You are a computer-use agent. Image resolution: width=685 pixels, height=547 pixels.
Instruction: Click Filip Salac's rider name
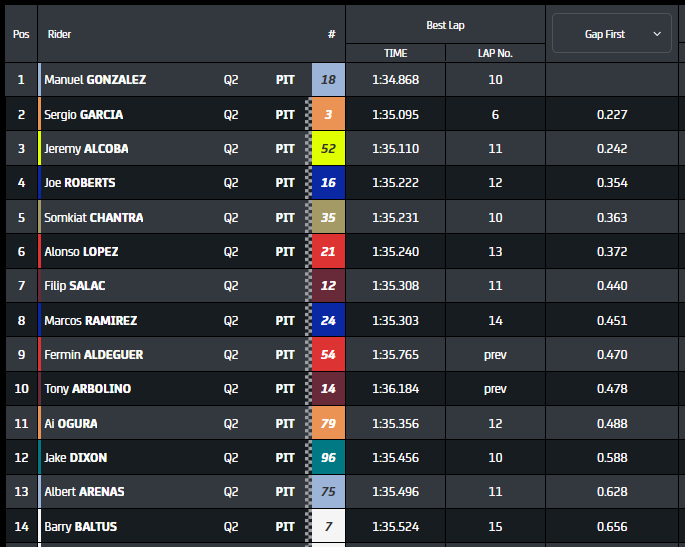click(75, 286)
